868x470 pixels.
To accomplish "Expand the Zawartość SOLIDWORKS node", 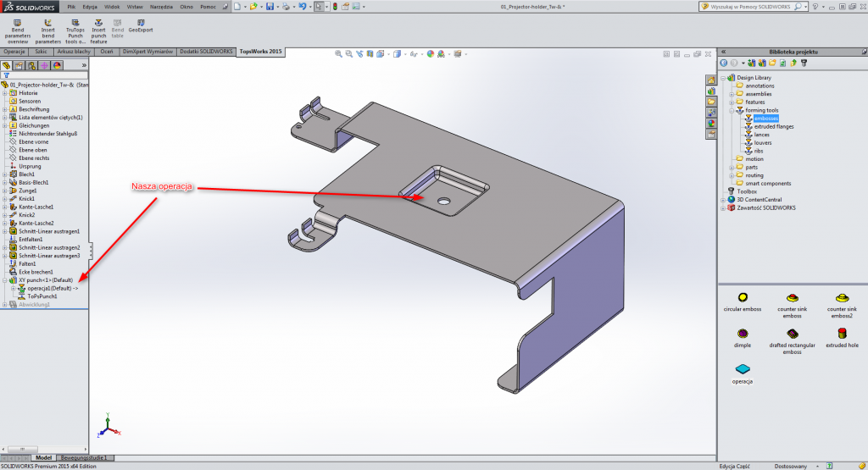I will coord(723,207).
